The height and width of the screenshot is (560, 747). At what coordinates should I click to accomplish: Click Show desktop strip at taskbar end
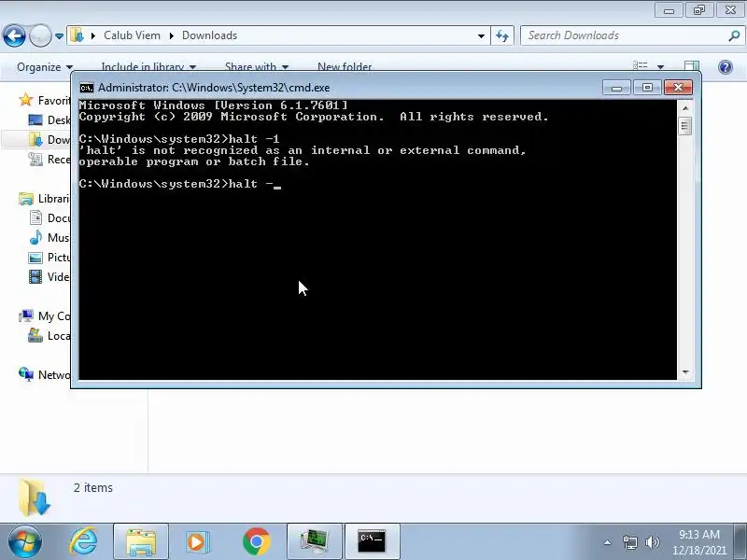click(740, 541)
